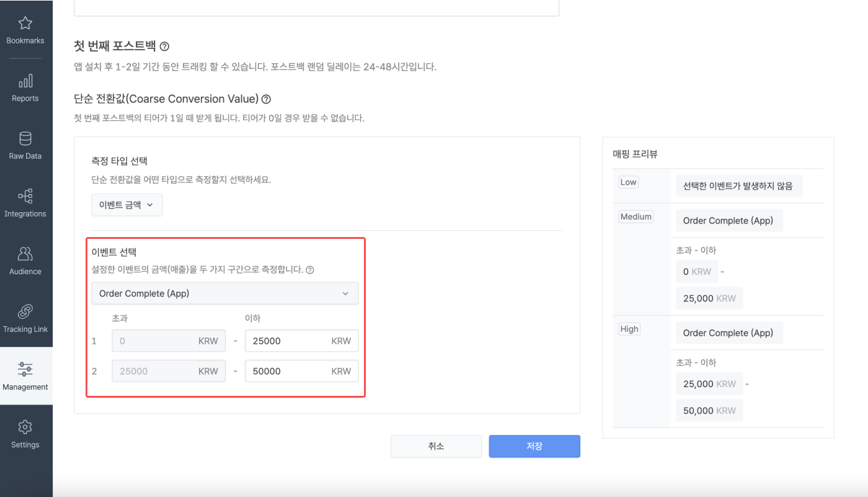Expand Order Complete (App) event dropdown
The width and height of the screenshot is (868, 497).
click(225, 293)
